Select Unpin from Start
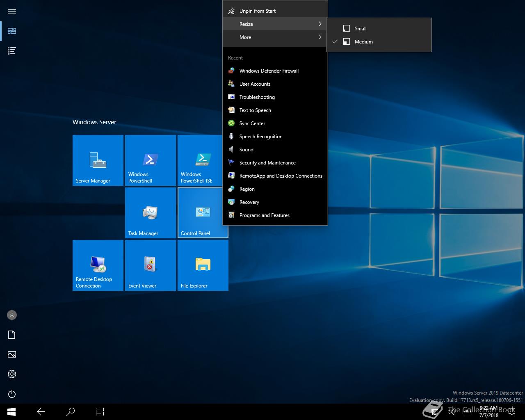The width and height of the screenshot is (525, 420). 275,11
